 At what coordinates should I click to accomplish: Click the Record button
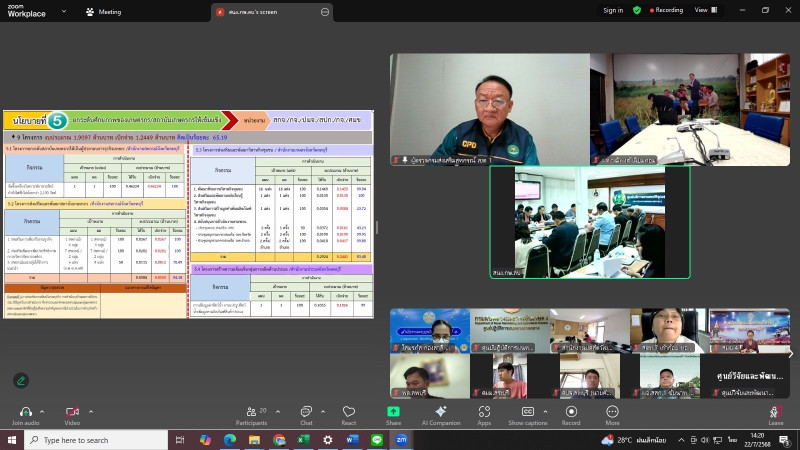571,411
